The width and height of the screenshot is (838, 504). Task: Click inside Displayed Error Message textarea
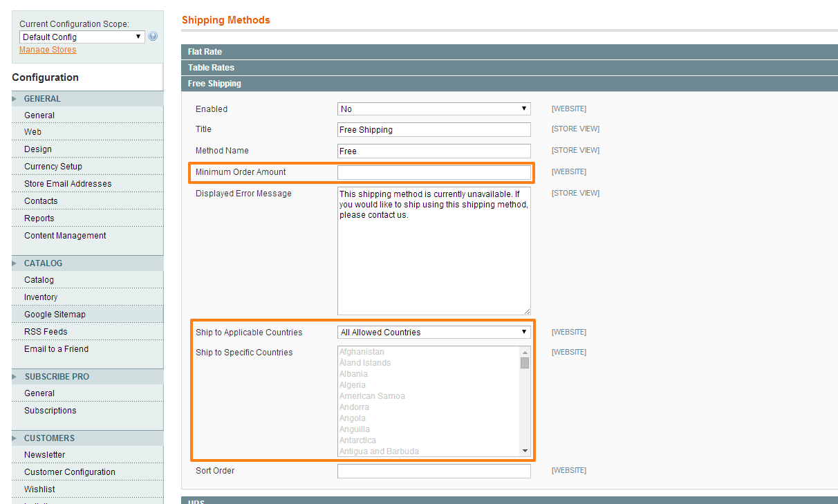point(434,251)
